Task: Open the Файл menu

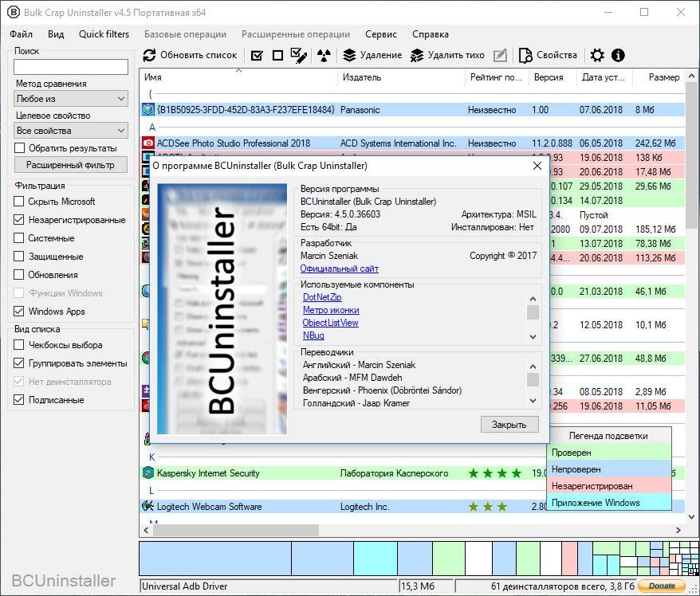Action: 21,34
